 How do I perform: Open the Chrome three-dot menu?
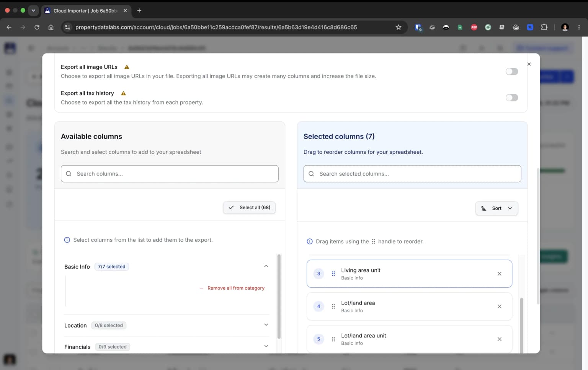(579, 27)
